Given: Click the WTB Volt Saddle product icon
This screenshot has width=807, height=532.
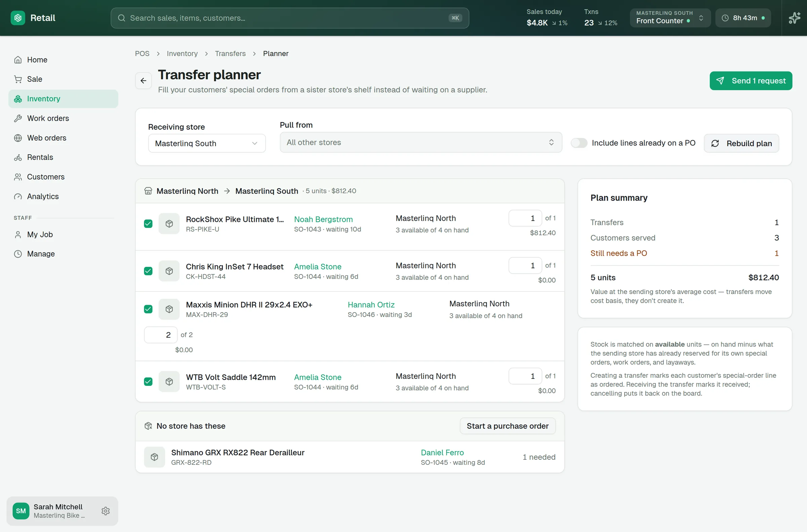Looking at the screenshot, I should pyautogui.click(x=169, y=382).
